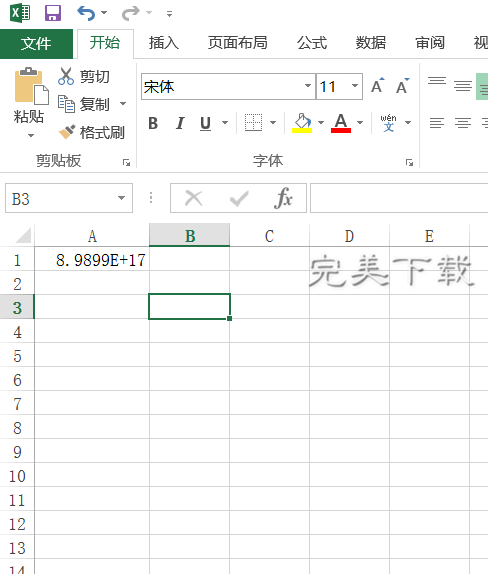Select column C header
The width and height of the screenshot is (488, 574).
[x=269, y=236]
